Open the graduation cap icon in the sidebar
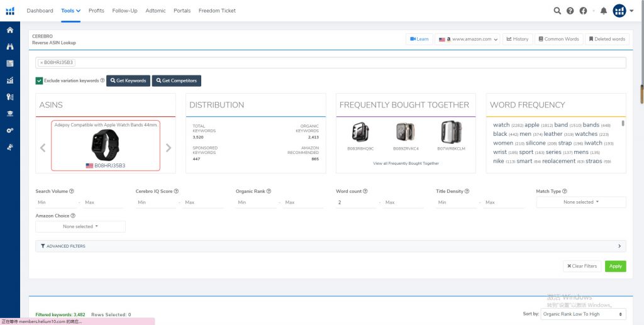The image size is (644, 325). click(9, 113)
